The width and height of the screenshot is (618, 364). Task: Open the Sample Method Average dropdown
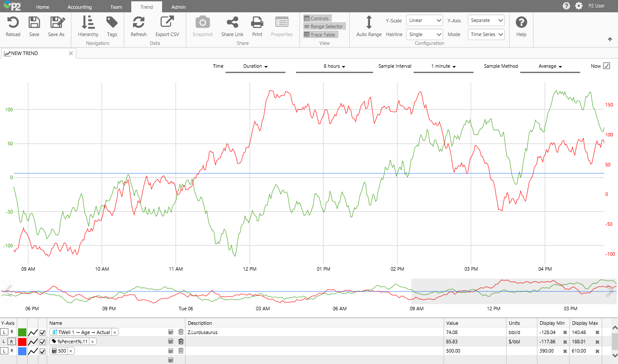[550, 66]
